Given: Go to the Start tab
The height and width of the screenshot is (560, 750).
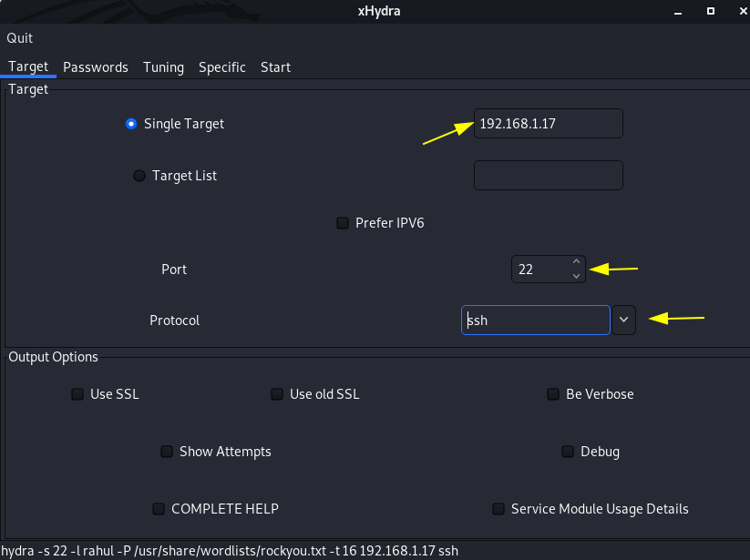Looking at the screenshot, I should [275, 67].
